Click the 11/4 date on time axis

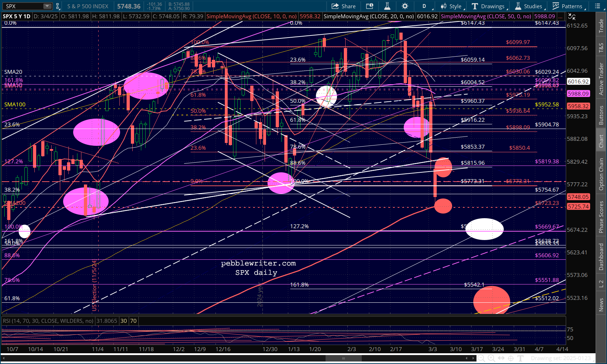98,349
